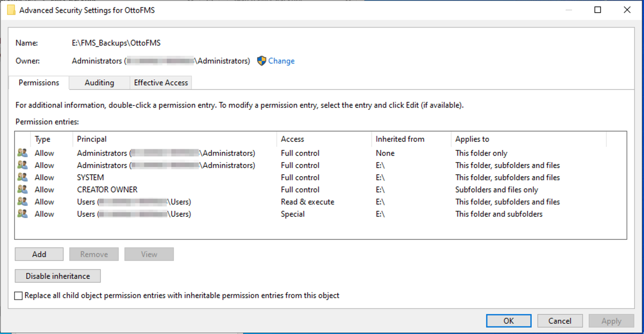The width and height of the screenshot is (644, 334).
Task: Click the group icon on the Users Read & execute row
Action: [x=23, y=202]
